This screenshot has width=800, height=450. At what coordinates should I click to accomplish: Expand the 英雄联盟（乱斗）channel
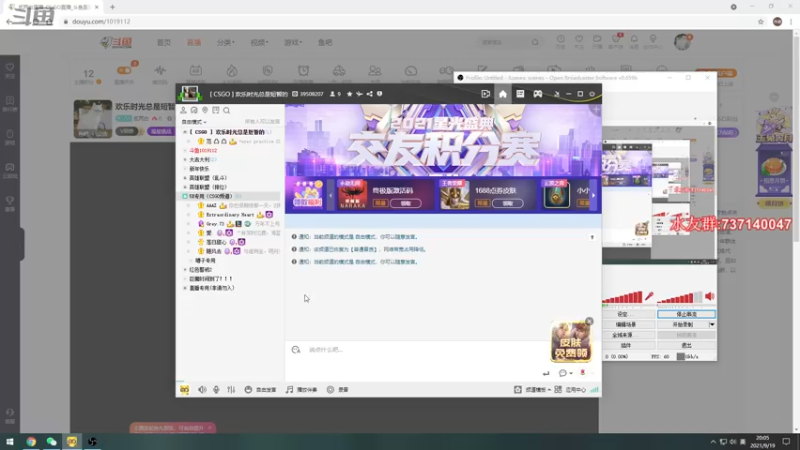185,178
